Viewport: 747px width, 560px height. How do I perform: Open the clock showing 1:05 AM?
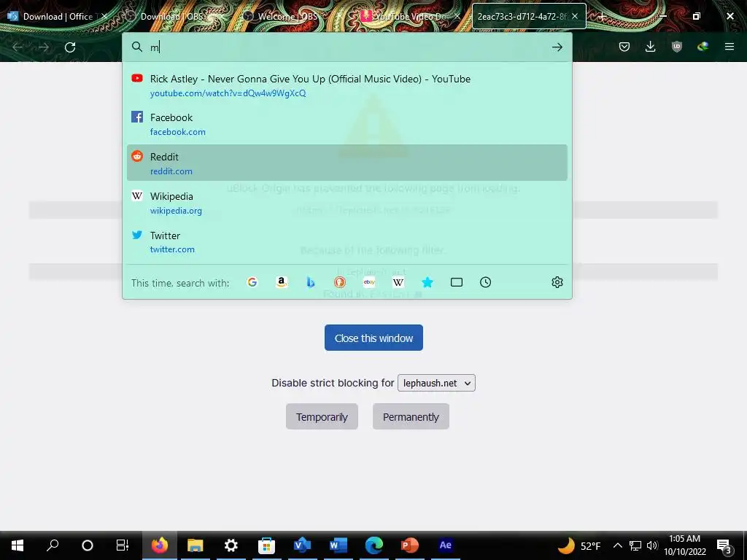pos(684,545)
